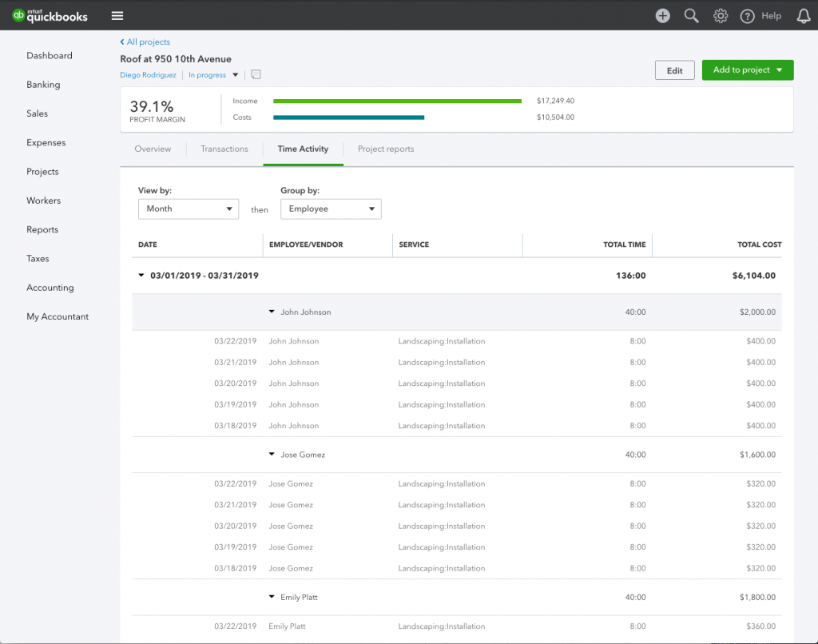Collapse the Jose Gomez employee group
818x644 pixels.
click(x=272, y=455)
